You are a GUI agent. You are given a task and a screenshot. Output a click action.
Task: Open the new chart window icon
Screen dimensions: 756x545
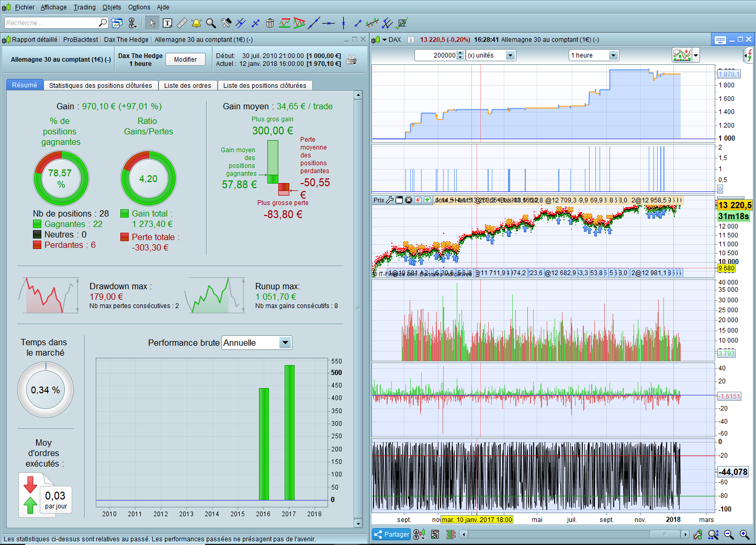[117, 23]
